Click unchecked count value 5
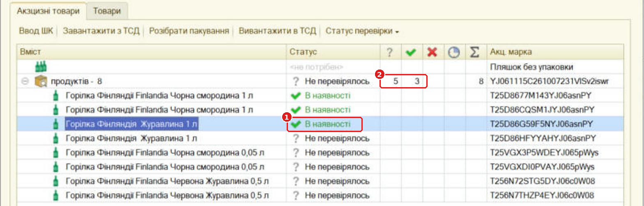 click(396, 81)
